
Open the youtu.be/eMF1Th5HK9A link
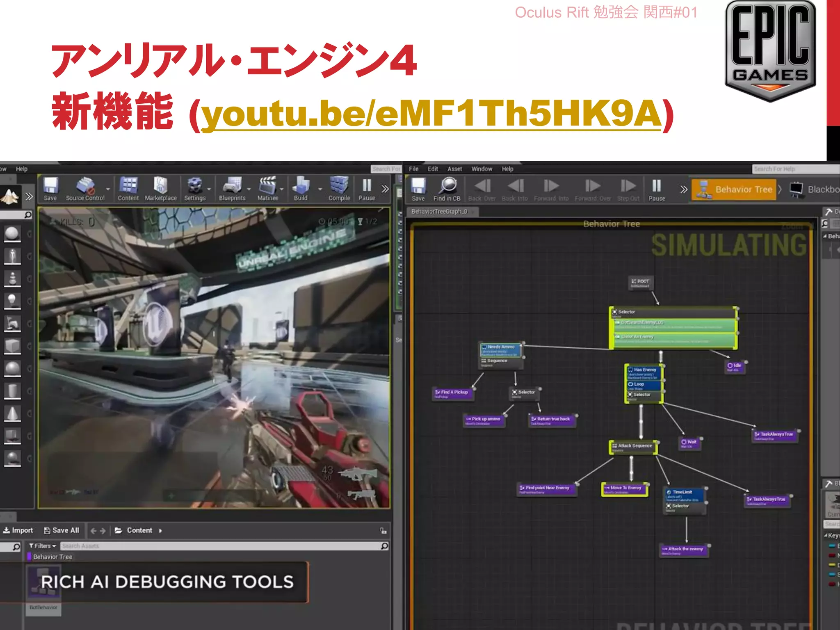(x=431, y=115)
